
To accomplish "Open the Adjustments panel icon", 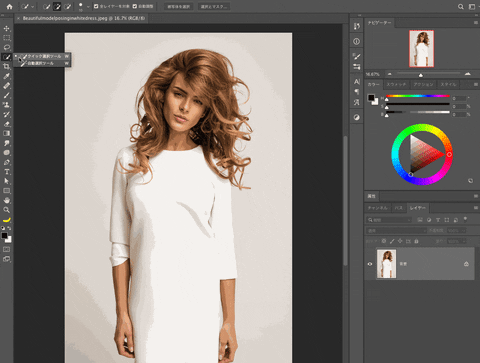I will pyautogui.click(x=357, y=117).
